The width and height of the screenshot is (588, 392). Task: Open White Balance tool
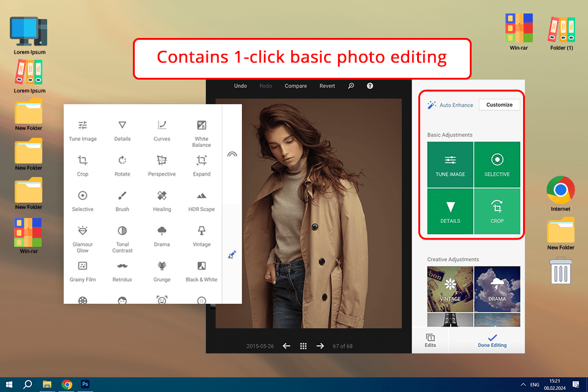tap(202, 134)
